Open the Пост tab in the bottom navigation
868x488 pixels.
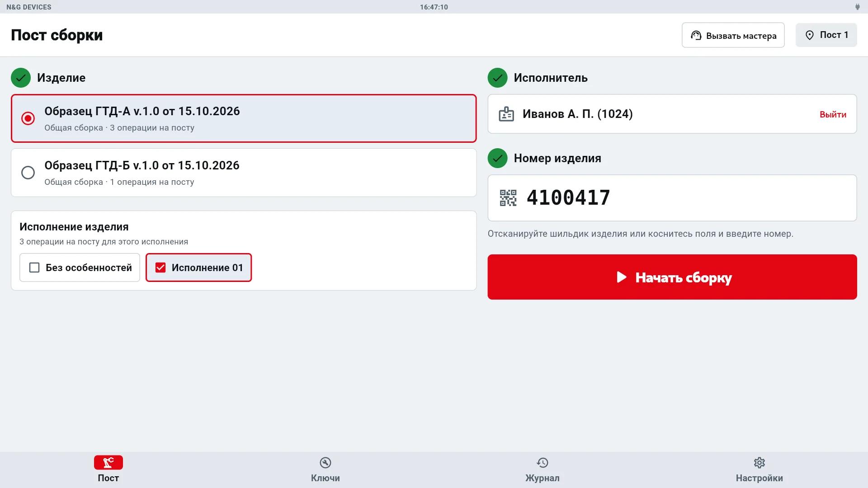click(x=108, y=469)
